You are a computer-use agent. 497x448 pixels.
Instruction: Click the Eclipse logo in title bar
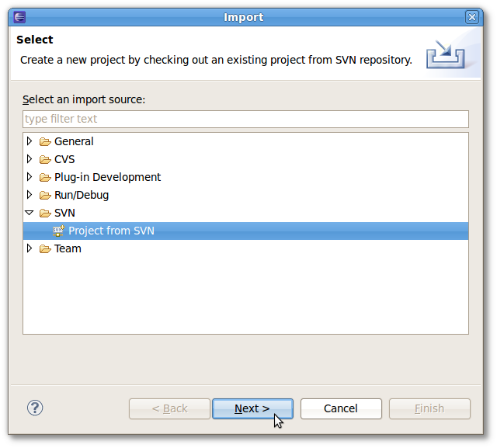pyautogui.click(x=19, y=17)
